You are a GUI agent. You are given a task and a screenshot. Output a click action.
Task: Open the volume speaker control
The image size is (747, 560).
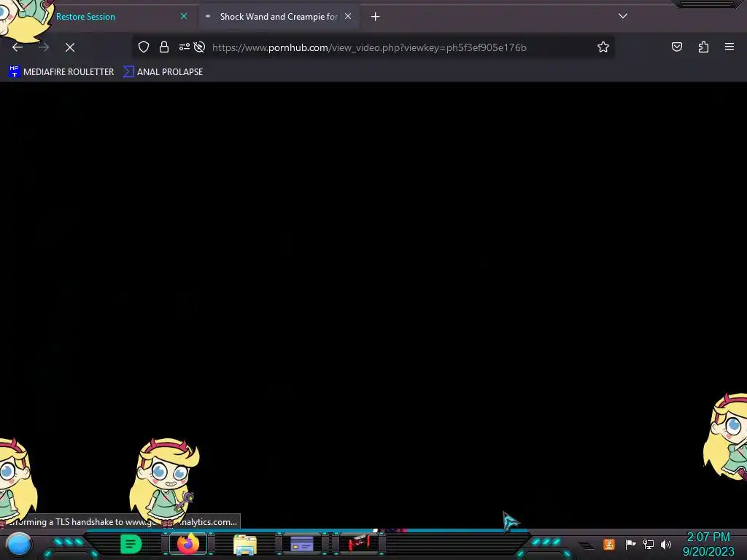[666, 544]
